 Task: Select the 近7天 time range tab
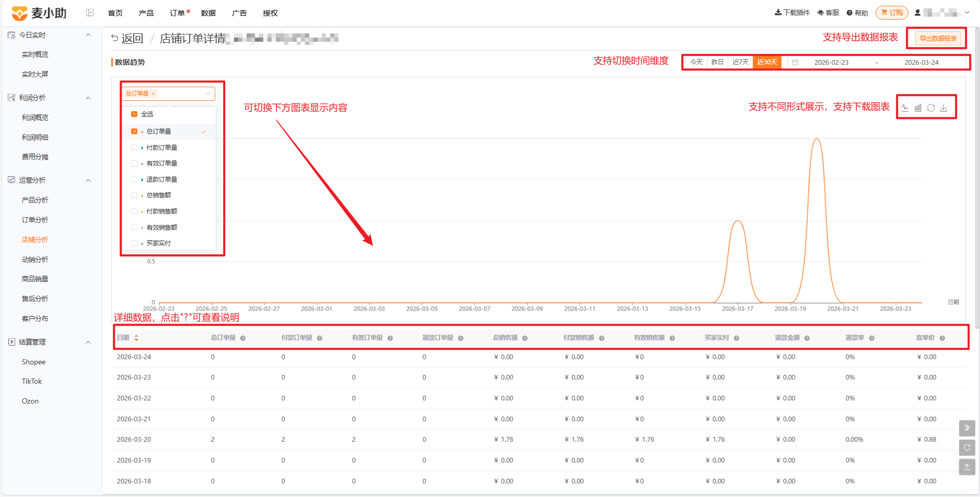coord(740,62)
